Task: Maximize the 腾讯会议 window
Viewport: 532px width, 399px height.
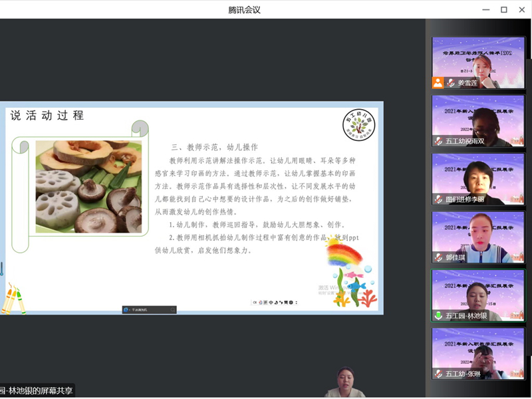Action: tap(503, 9)
